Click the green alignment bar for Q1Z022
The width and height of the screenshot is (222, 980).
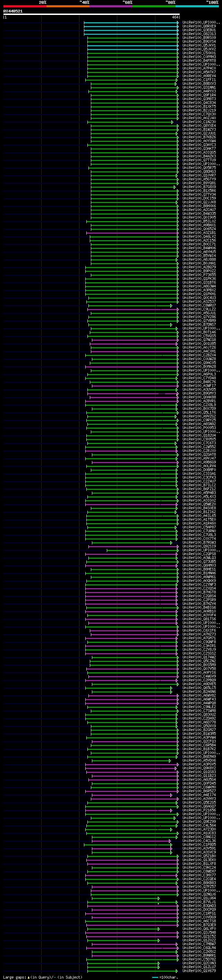pos(123,940)
